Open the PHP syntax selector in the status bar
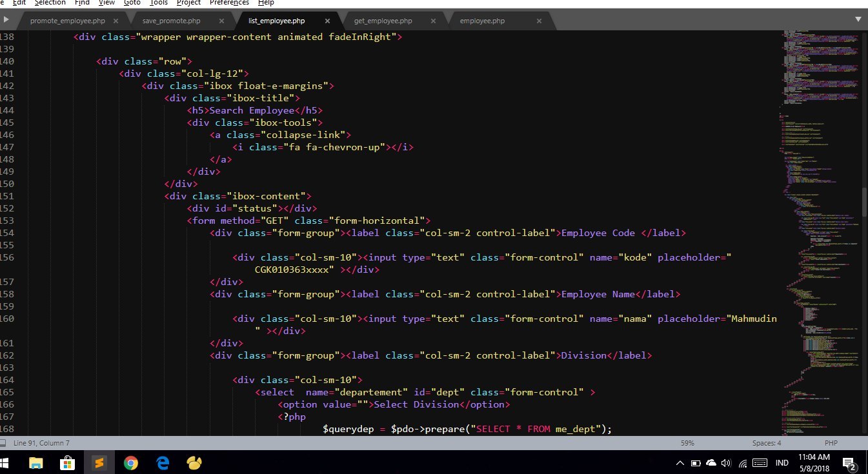Image resolution: width=868 pixels, height=474 pixels. click(x=831, y=443)
